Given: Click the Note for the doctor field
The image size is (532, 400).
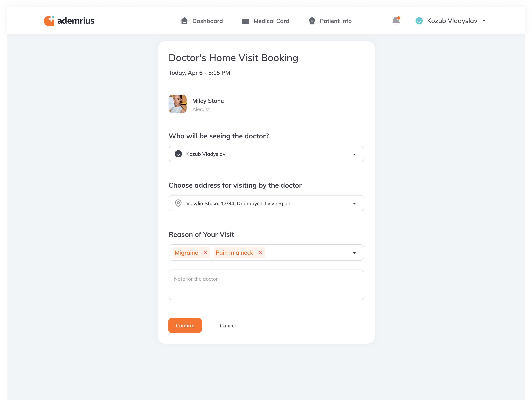Looking at the screenshot, I should (x=266, y=285).
